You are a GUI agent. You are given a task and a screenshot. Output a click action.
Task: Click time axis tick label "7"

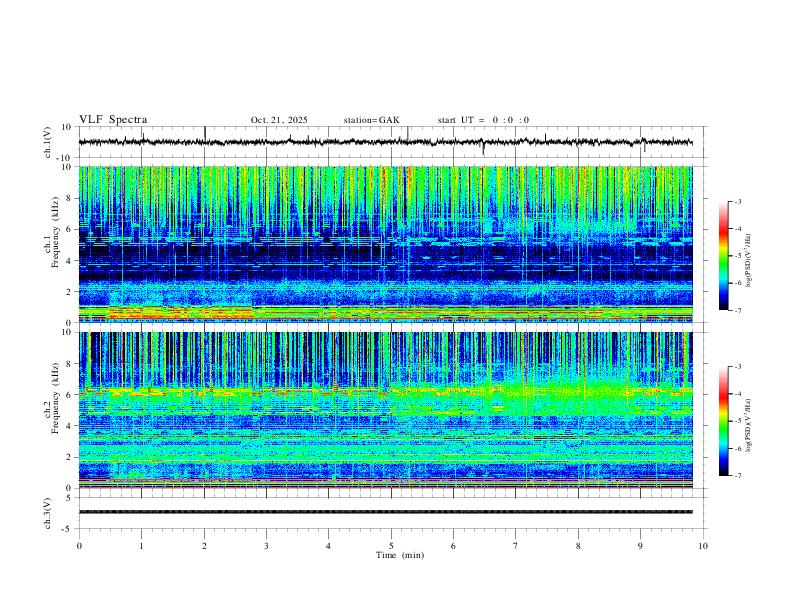tap(516, 546)
